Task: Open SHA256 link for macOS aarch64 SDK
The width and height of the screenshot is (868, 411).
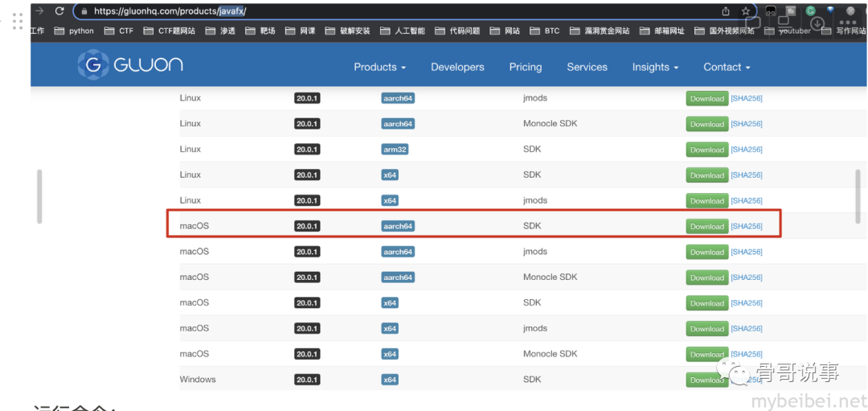Action: pyautogui.click(x=746, y=226)
